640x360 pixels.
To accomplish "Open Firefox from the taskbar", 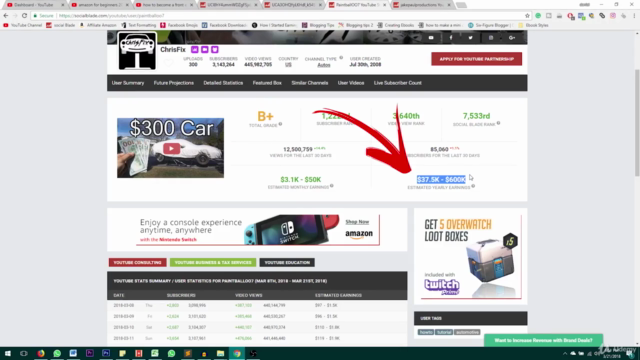I will (x=41, y=353).
